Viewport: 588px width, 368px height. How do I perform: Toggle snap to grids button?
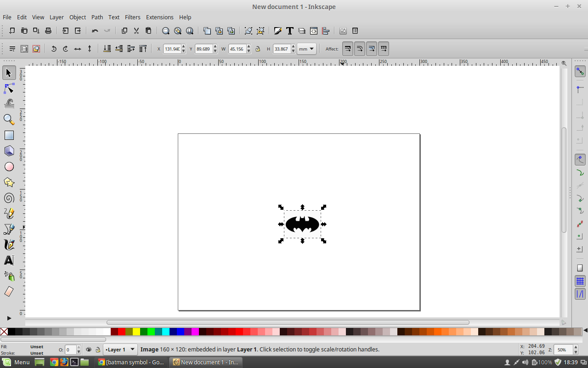[580, 281]
